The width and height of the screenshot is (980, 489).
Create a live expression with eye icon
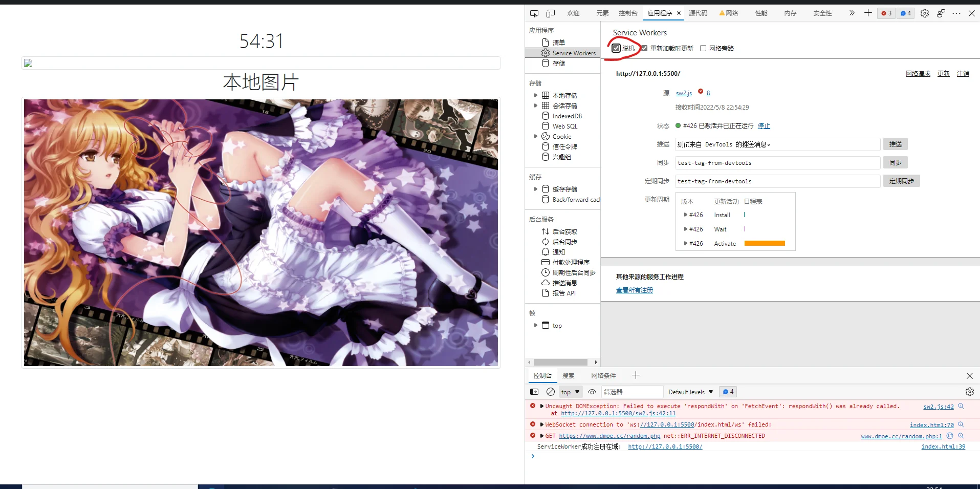click(x=592, y=392)
